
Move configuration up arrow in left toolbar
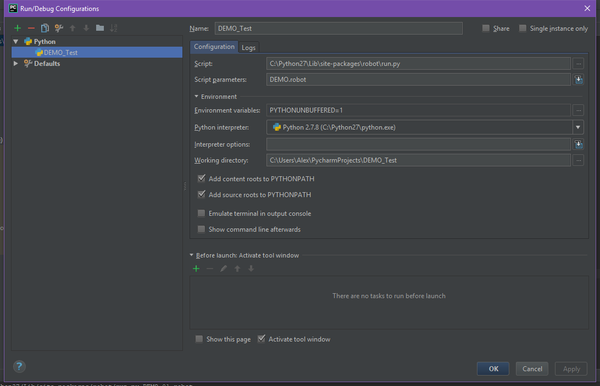pyautogui.click(x=72, y=28)
